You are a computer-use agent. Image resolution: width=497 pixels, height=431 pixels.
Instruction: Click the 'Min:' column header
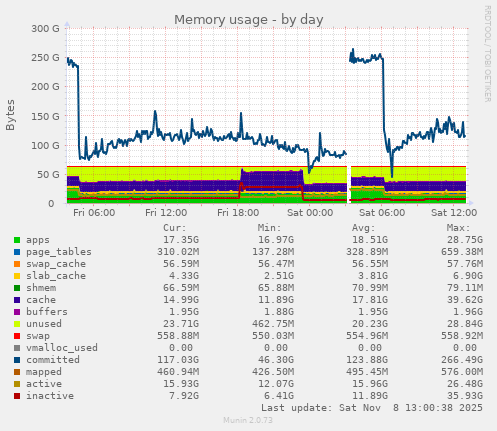(x=269, y=228)
